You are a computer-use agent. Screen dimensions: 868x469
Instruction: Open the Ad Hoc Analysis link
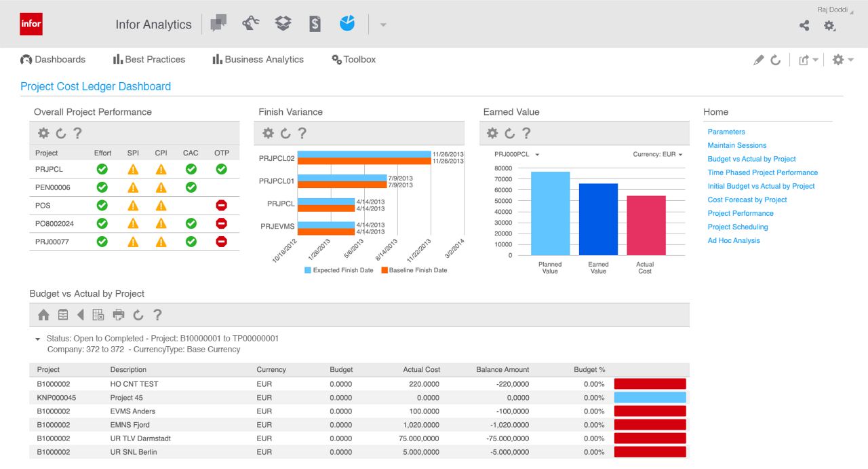[x=734, y=240]
